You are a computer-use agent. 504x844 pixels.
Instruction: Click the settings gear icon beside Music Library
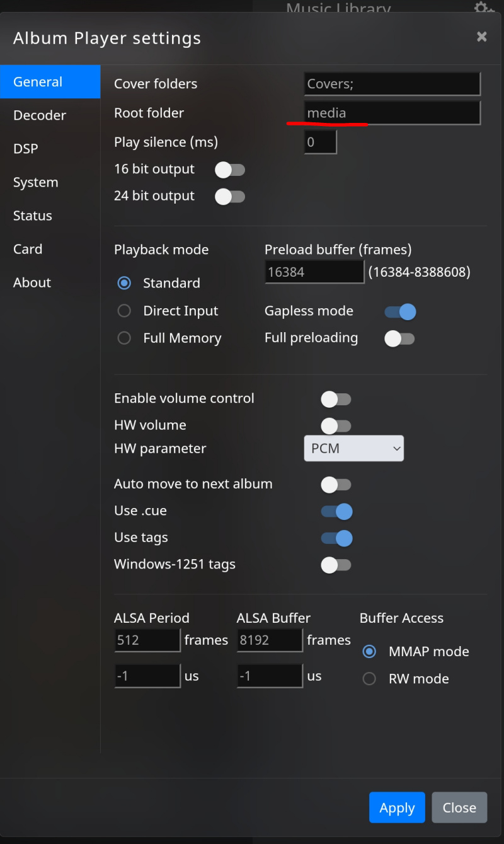click(x=483, y=8)
